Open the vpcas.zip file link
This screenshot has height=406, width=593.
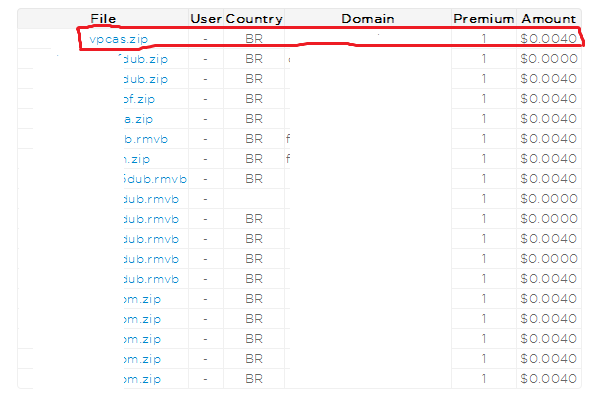click(x=118, y=39)
